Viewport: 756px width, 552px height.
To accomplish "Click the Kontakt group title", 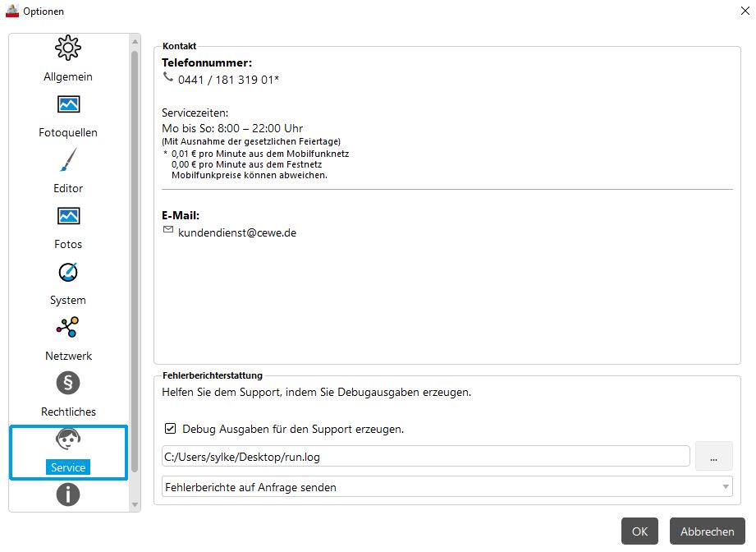I will click(180, 46).
